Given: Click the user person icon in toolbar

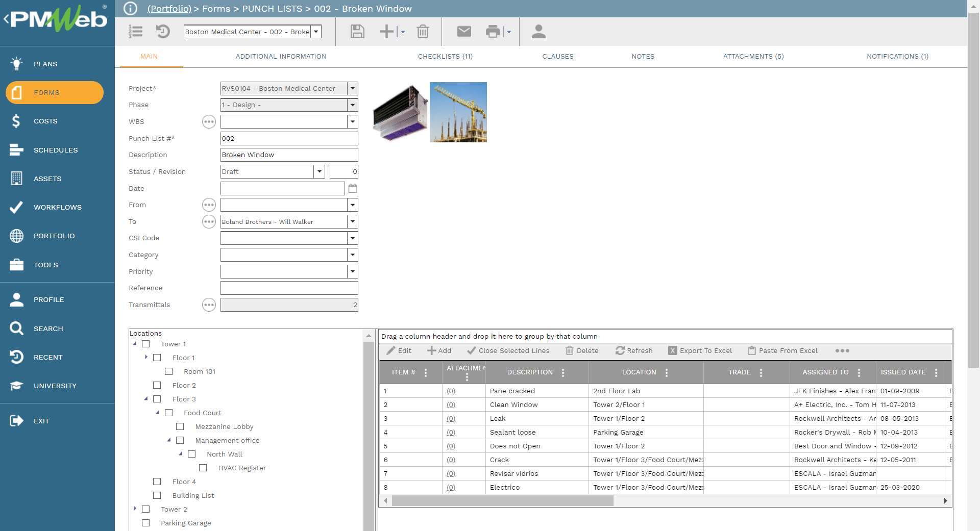Looking at the screenshot, I should pos(538,32).
